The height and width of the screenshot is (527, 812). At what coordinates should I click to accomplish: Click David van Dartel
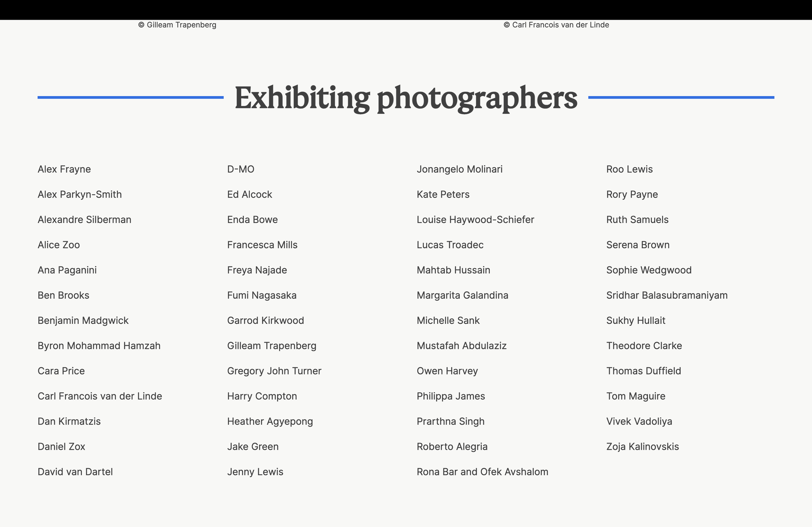tap(75, 472)
